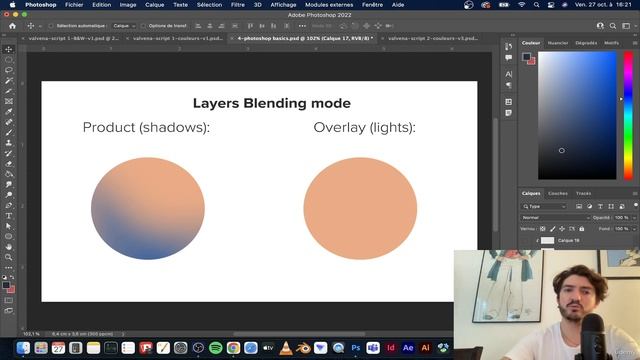Open the Paragraph panel icon
The width and height of the screenshot is (640, 360).
508,85
